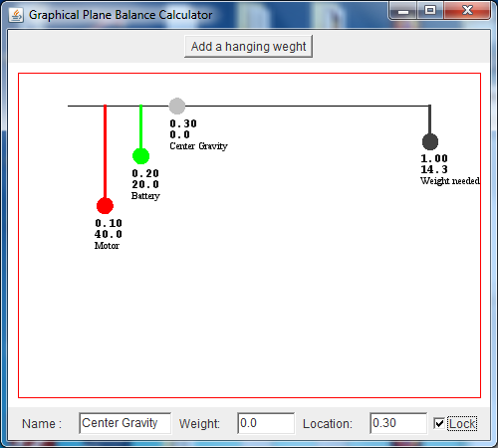Click the Battery label text
This screenshot has width=498, height=448.
pyautogui.click(x=145, y=196)
